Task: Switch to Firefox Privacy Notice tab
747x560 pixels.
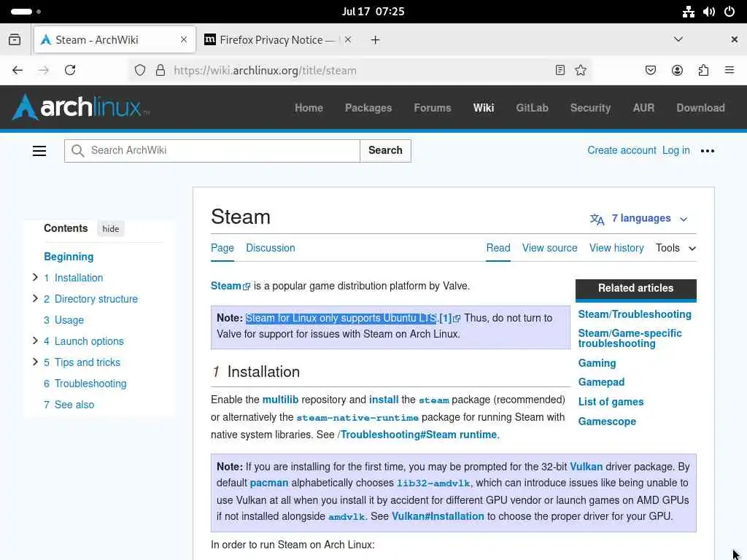Action: tap(278, 40)
